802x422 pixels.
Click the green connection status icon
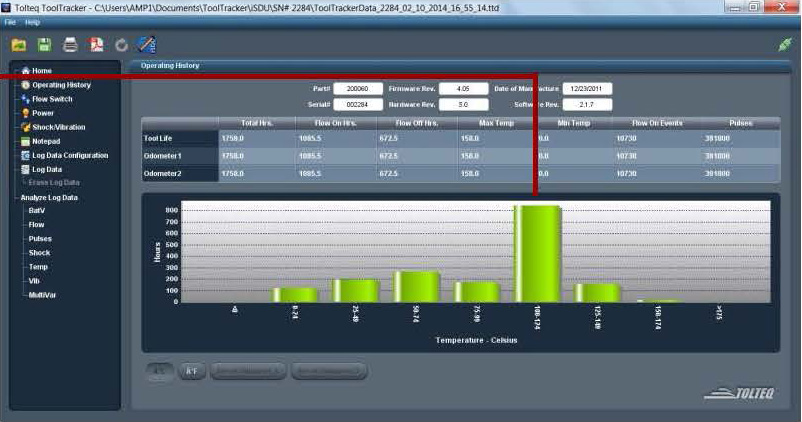click(x=784, y=45)
